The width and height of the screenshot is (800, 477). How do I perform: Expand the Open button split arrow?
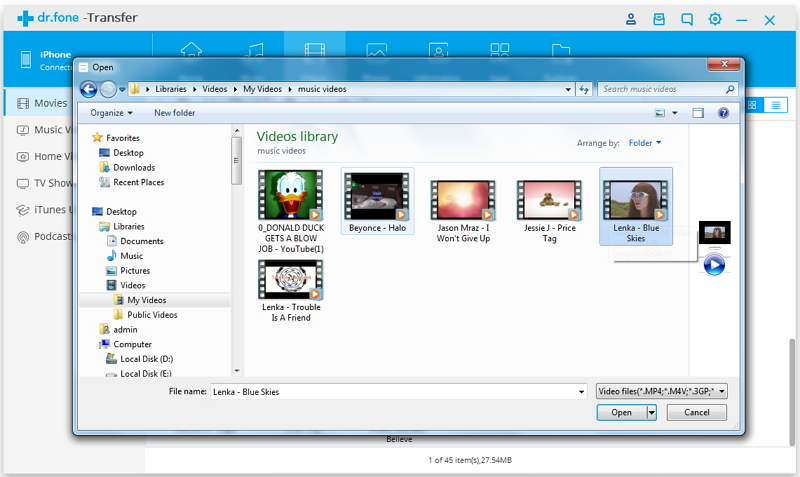pyautogui.click(x=652, y=412)
